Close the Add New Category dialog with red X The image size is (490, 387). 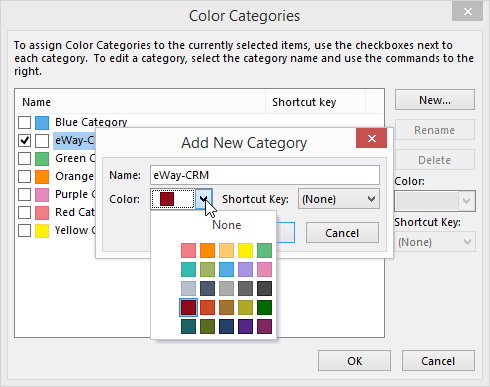pyautogui.click(x=371, y=138)
